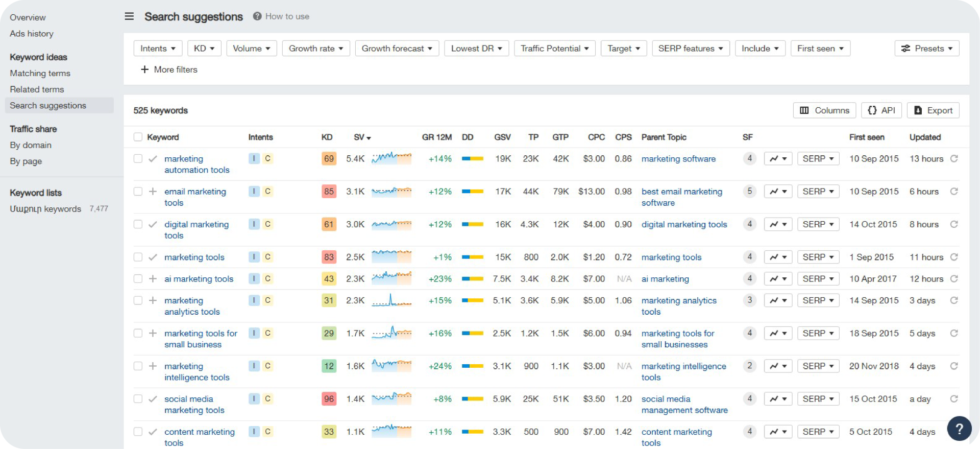Viewport: 980px width, 449px height.
Task: Add marketing intelligence tools to list
Action: click(x=153, y=366)
